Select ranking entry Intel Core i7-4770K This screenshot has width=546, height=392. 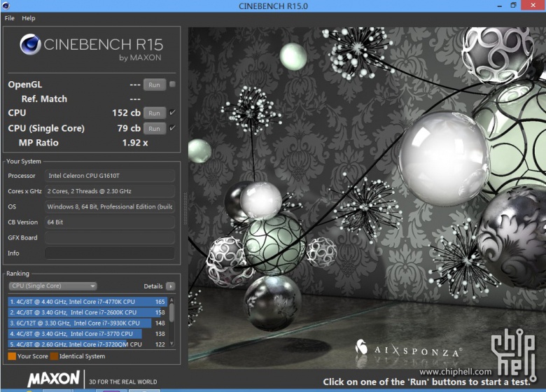[x=87, y=302]
